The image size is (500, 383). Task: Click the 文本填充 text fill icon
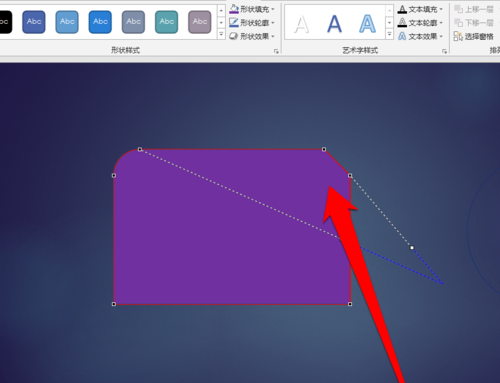pos(402,9)
